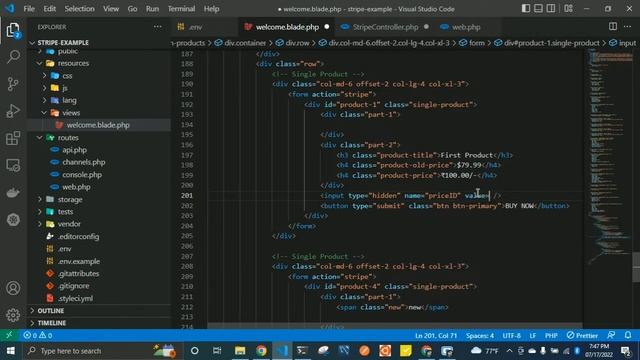Open the Manage gear menu

(13, 315)
